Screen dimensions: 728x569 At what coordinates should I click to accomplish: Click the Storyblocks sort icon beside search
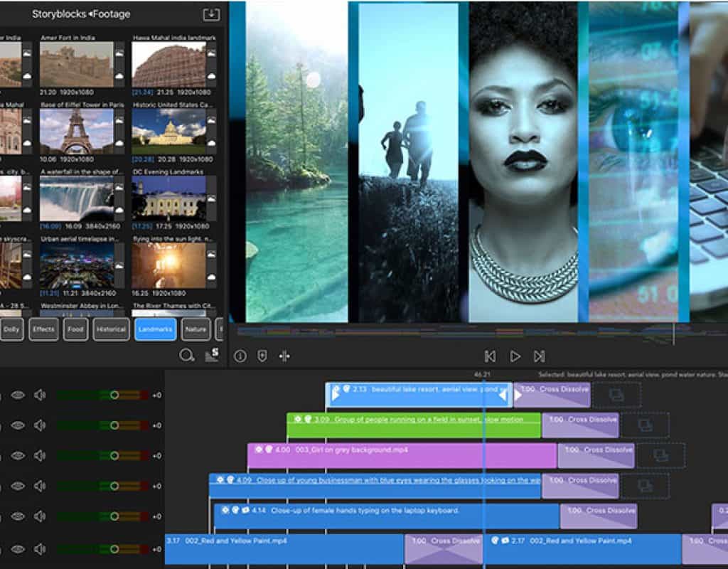pos(212,355)
